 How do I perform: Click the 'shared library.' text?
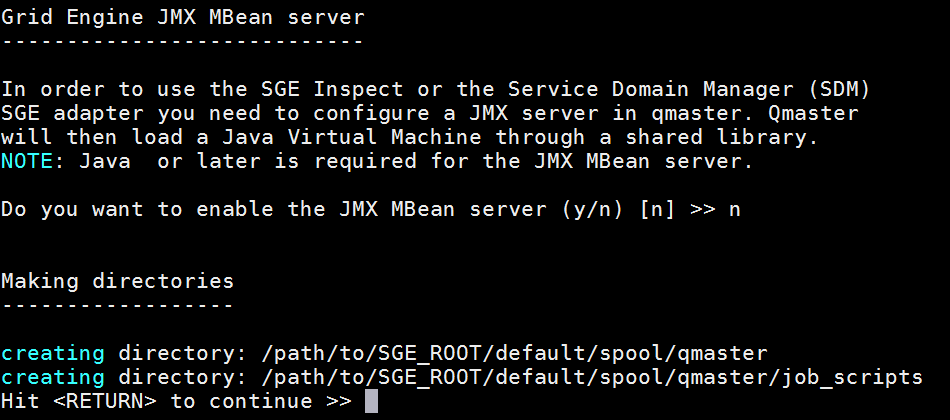point(722,138)
